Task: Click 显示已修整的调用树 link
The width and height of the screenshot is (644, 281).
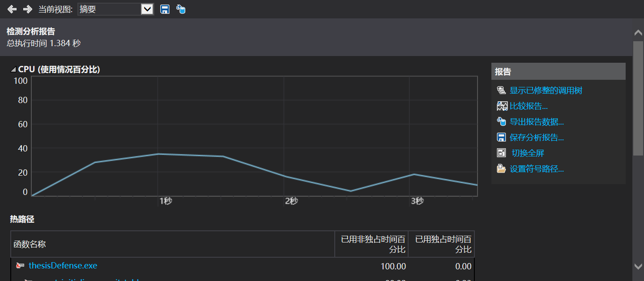Action: pos(546,91)
